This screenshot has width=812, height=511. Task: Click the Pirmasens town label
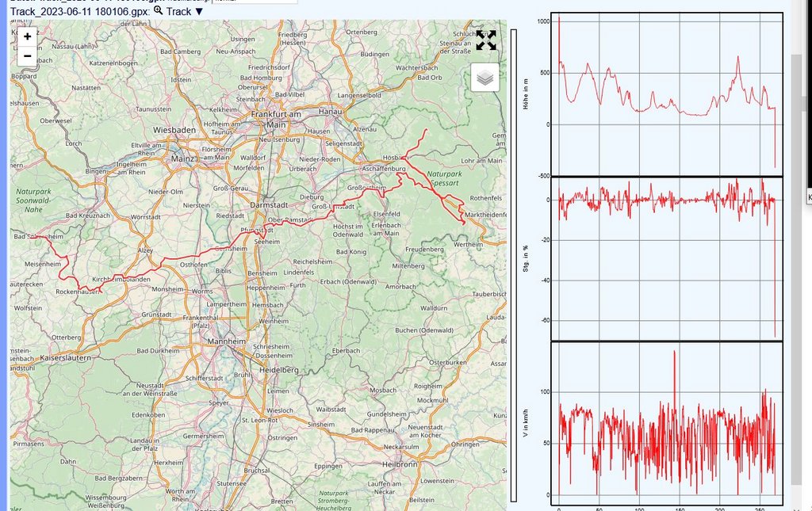tap(29, 444)
